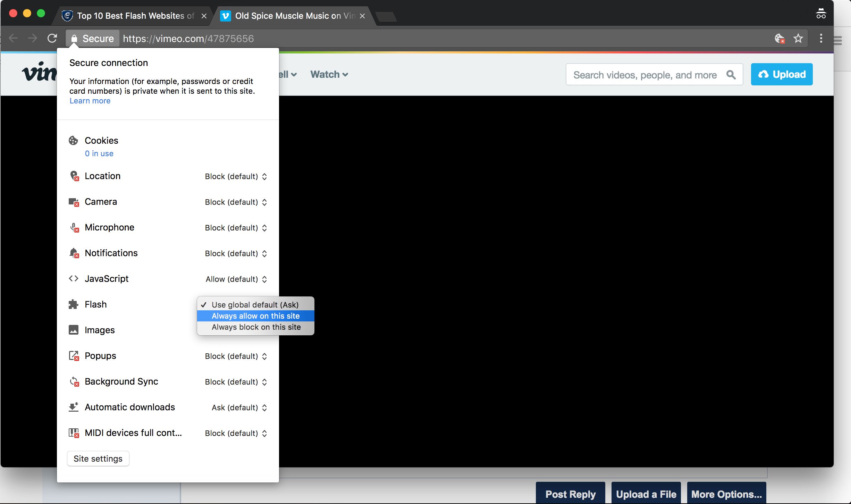The width and height of the screenshot is (851, 504).
Task: Open the Chrome three-dot menu
Action: tap(821, 38)
